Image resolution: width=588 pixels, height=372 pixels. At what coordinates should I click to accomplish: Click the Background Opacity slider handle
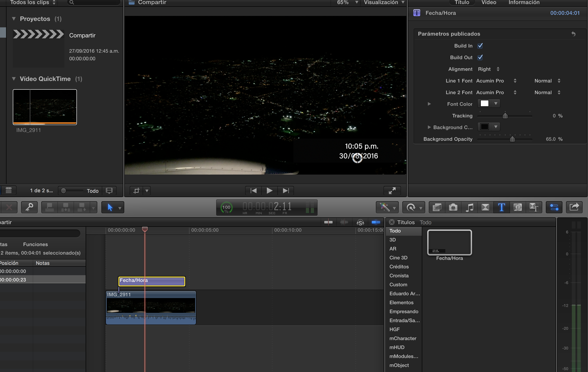(512, 139)
